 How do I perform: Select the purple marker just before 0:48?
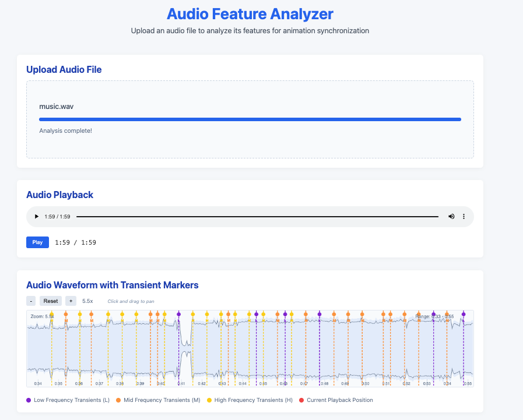320,315
